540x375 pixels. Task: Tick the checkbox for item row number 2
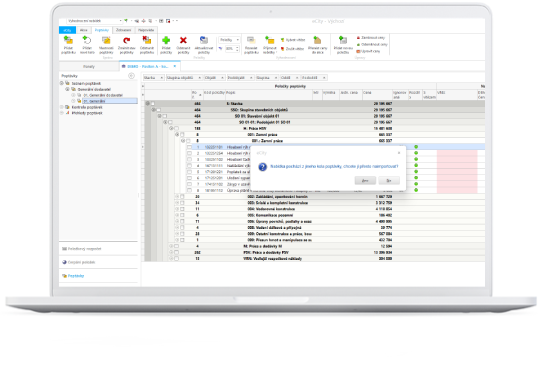click(189, 153)
